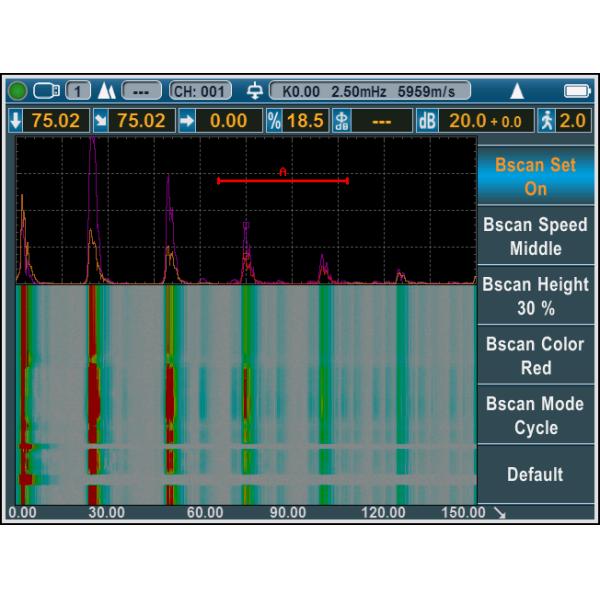Viewport: 600px width, 600px height.
Task: Select the CH: 001 channel indicator
Action: click(200, 91)
